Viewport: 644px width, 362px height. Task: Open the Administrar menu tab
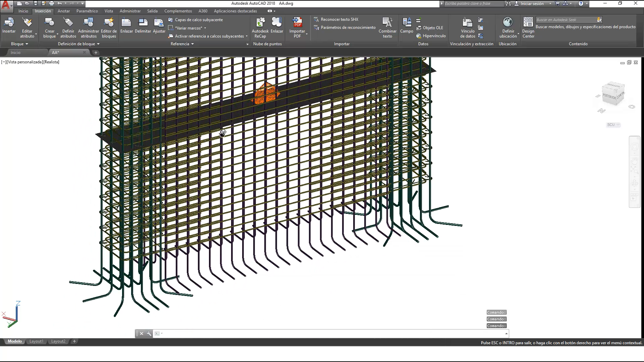(x=130, y=11)
